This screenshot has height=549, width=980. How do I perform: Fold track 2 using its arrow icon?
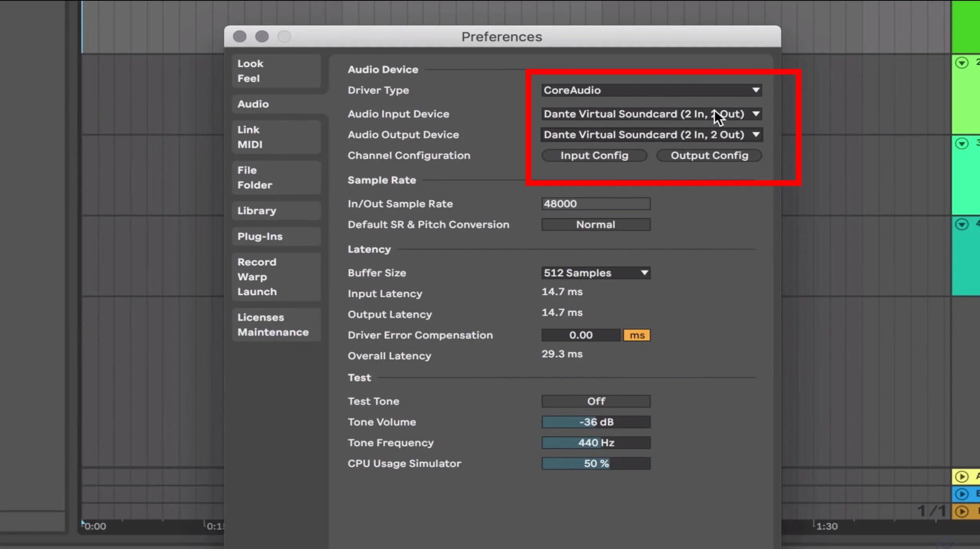click(962, 63)
